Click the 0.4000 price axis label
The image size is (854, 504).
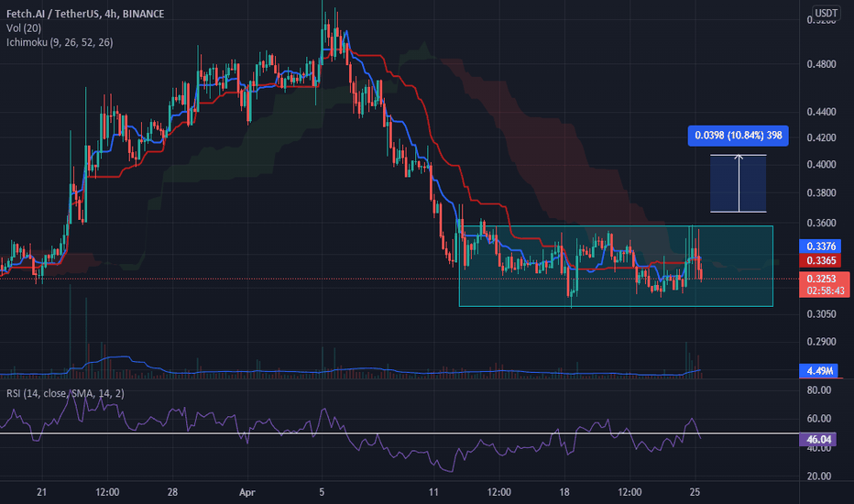click(821, 165)
